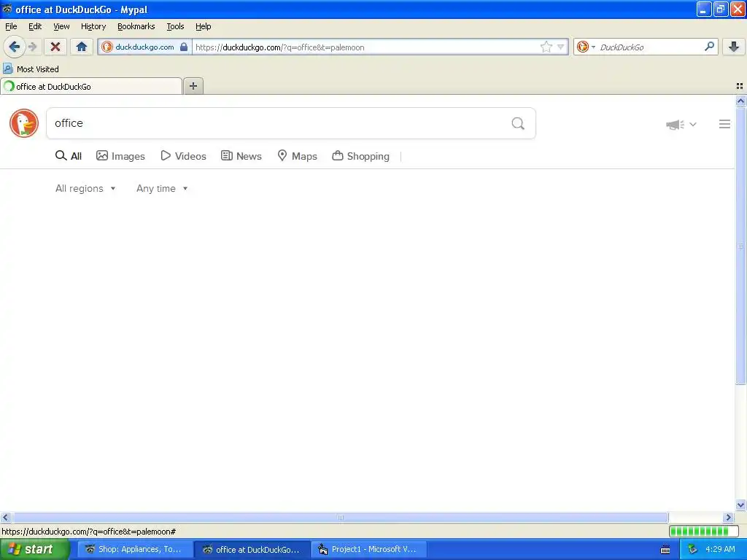Open the hamburger settings menu
The image size is (747, 560).
724,124
